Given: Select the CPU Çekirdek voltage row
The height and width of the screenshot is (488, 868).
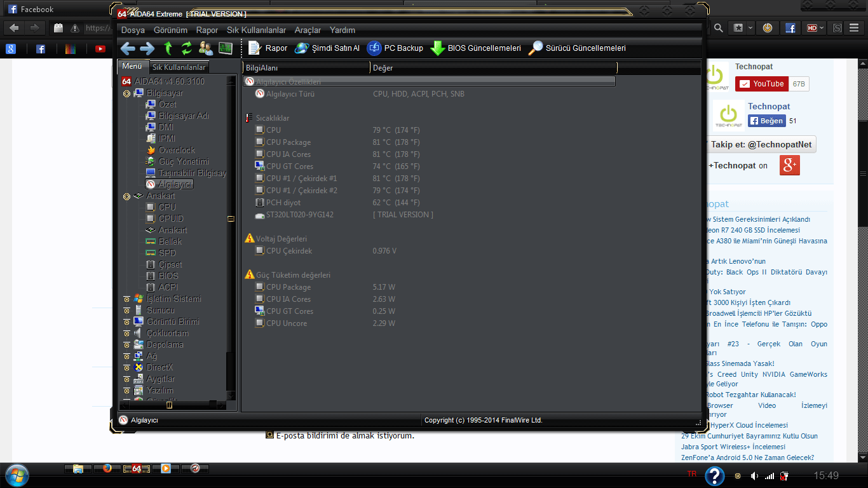Looking at the screenshot, I should pyautogui.click(x=429, y=251).
